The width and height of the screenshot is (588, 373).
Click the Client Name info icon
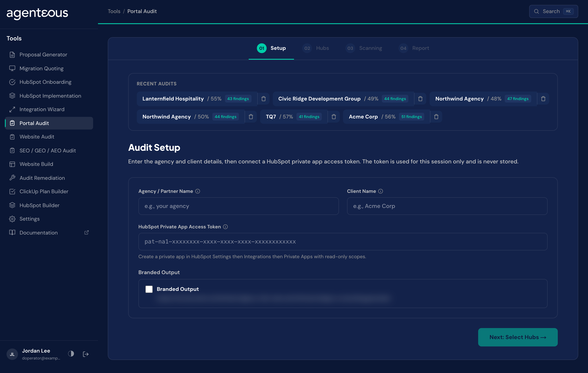tap(380, 191)
